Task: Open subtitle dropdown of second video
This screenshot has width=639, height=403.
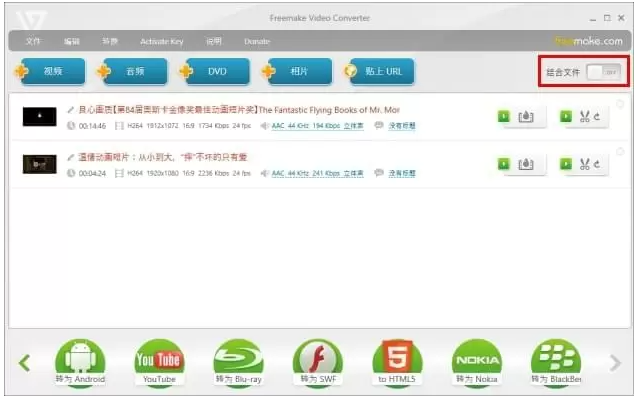Action: point(401,173)
